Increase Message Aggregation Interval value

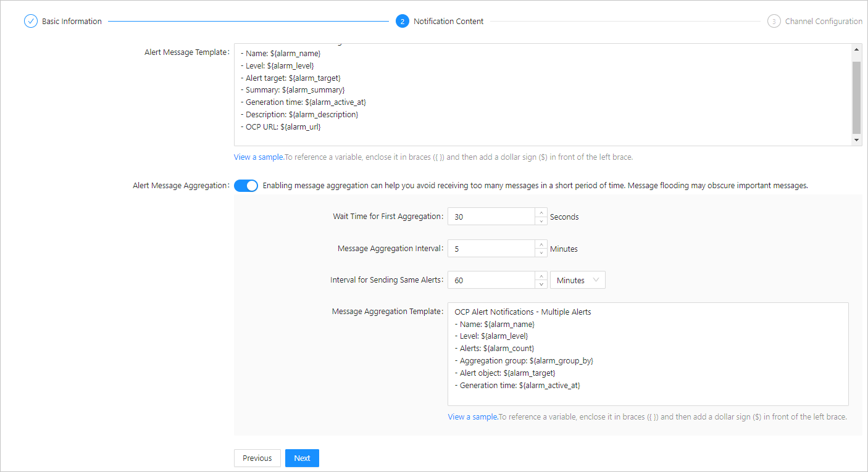pos(541,244)
